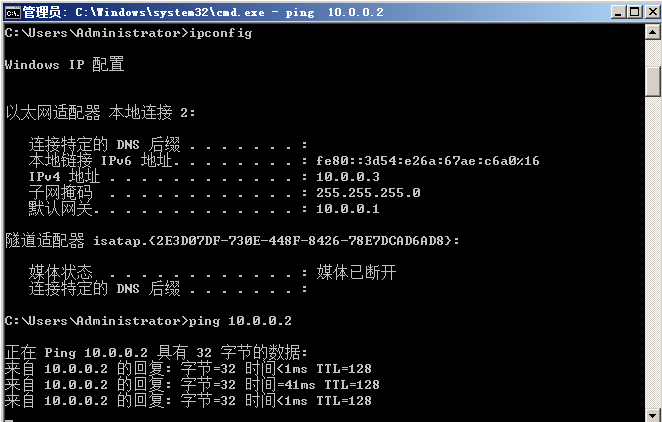This screenshot has width=662, height=422.
Task: Click the 'ping 10.0.0.2' command line
Action: (x=148, y=321)
